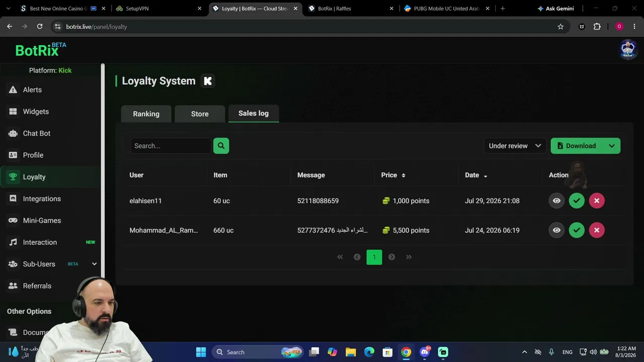644x362 pixels.
Task: Switch input language from ENG
Action: point(568,352)
